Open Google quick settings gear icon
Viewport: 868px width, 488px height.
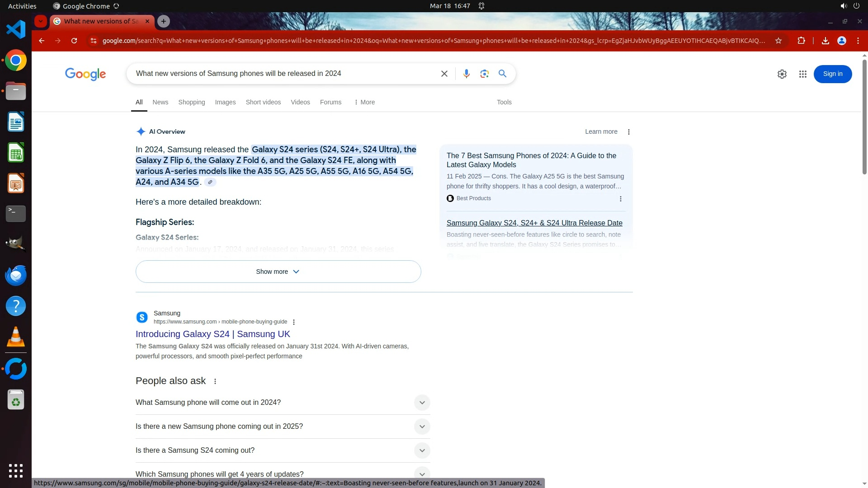(x=782, y=74)
